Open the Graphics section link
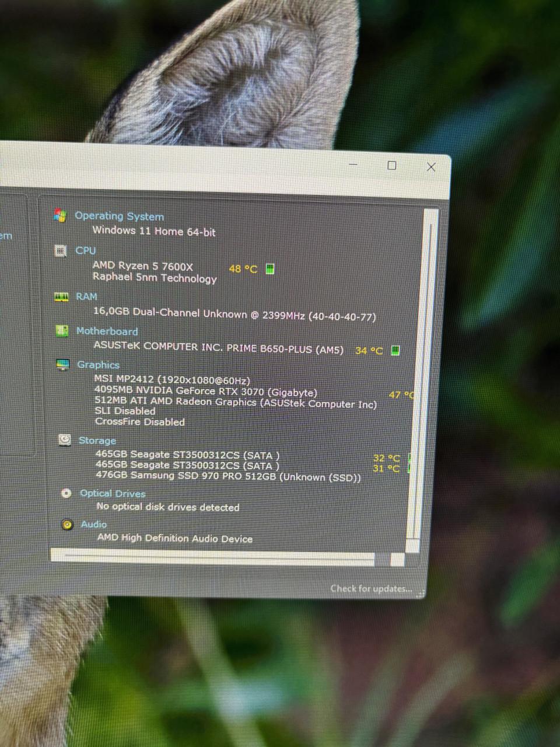The height and width of the screenshot is (747, 560). tap(98, 365)
